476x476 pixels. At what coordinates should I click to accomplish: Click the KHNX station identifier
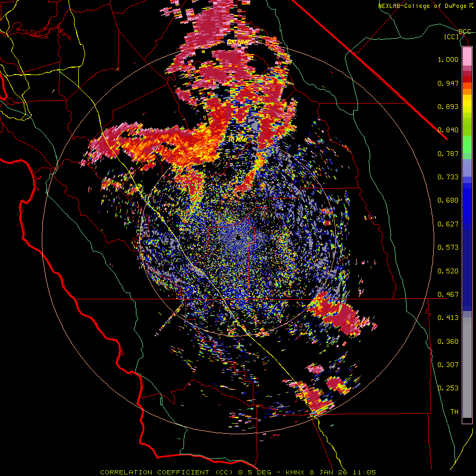tap(296, 472)
